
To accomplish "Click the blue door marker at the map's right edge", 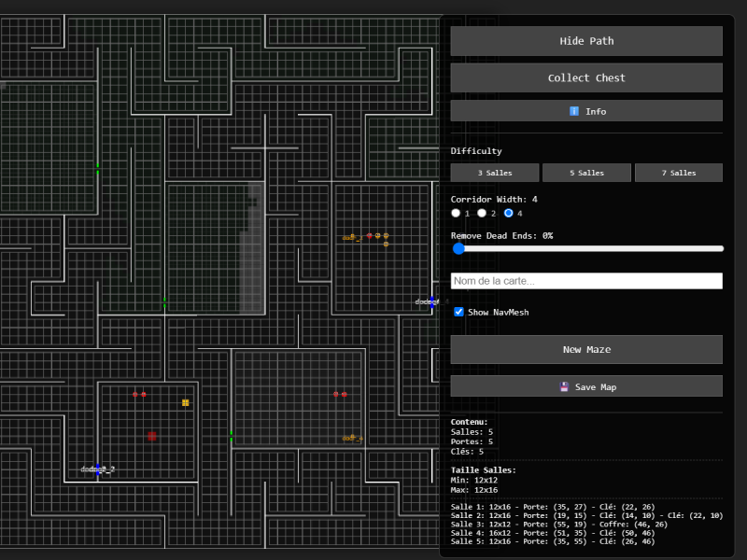I will click(432, 301).
